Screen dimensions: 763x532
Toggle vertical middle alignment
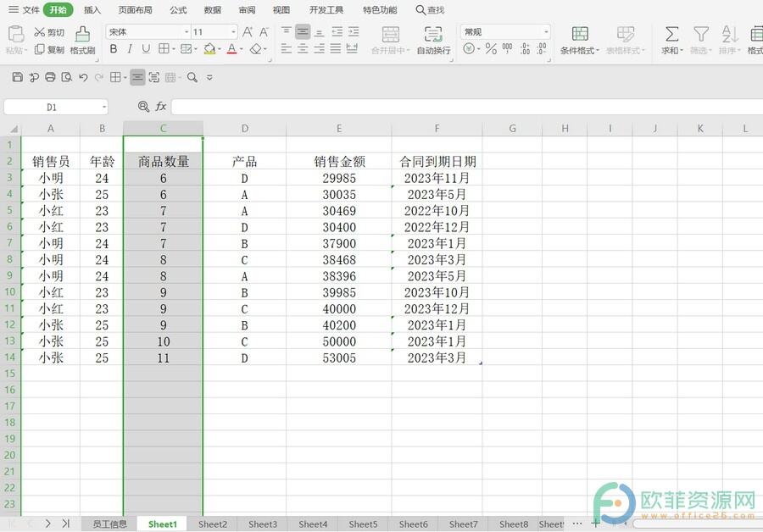pos(303,32)
